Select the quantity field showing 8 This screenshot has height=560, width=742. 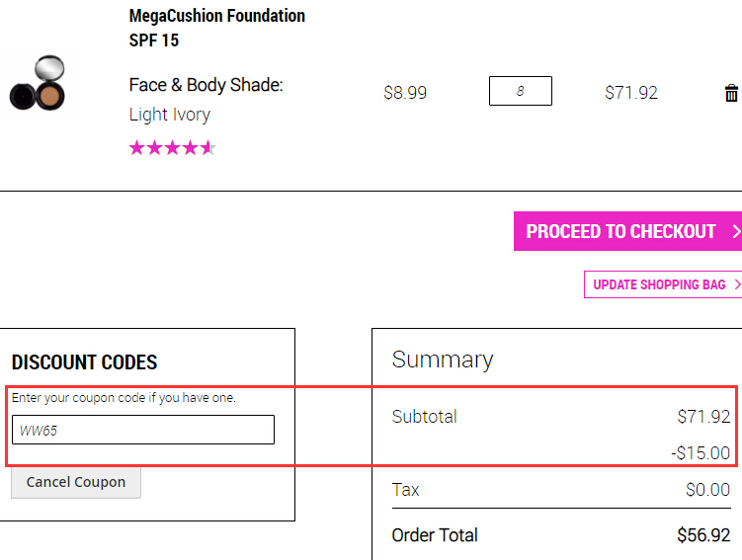(520, 91)
